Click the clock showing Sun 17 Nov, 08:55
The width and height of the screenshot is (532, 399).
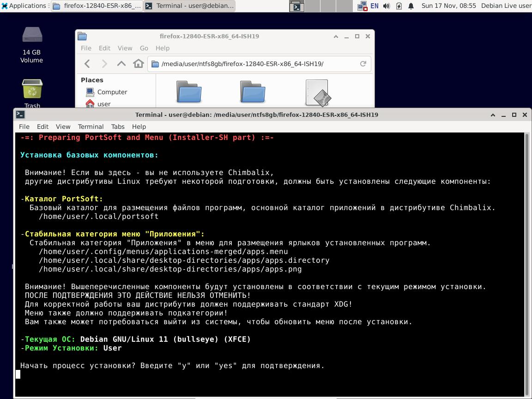pos(448,6)
